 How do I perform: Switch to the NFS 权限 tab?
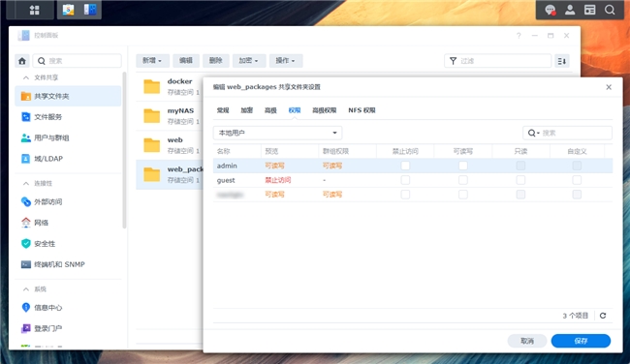pyautogui.click(x=362, y=110)
